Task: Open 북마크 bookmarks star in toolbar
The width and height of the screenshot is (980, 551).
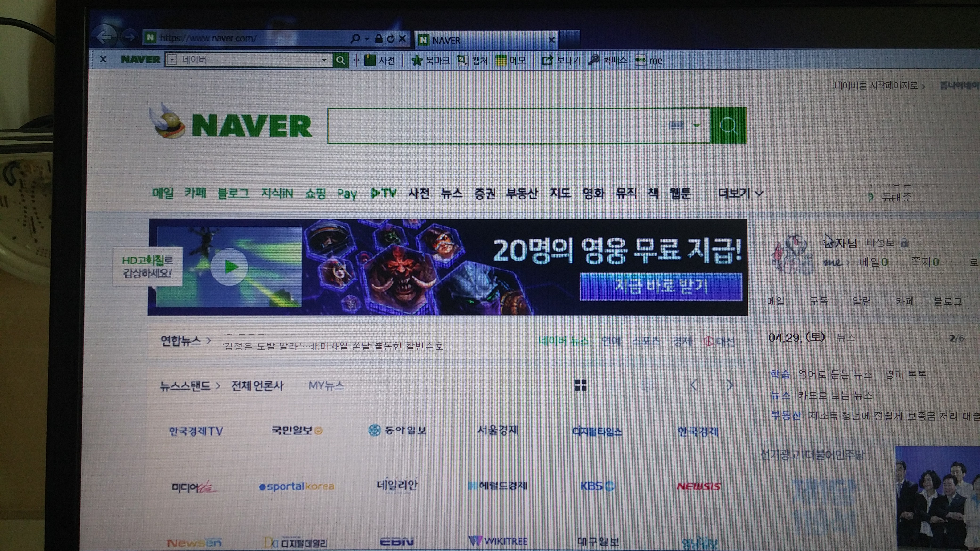Action: pos(431,60)
